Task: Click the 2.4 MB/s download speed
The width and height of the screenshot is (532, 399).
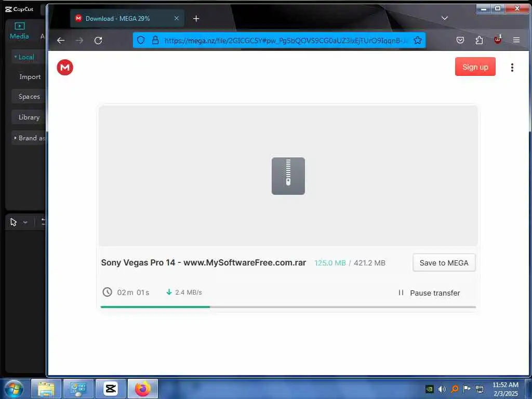Action: click(x=188, y=292)
